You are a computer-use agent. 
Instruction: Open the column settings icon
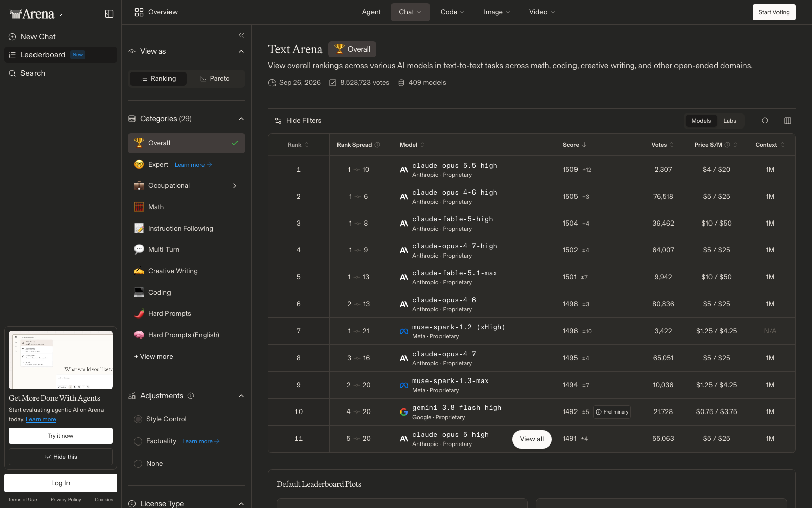[x=788, y=121]
